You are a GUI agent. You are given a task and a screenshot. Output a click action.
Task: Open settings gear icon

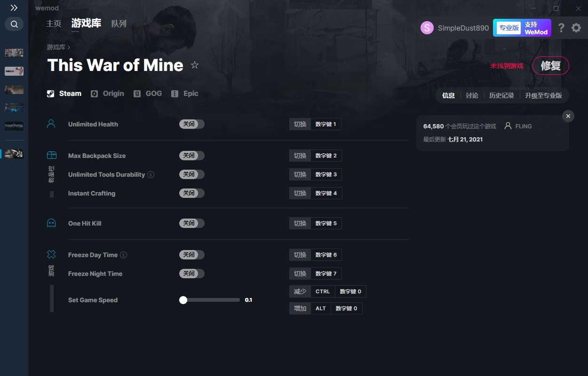(576, 28)
